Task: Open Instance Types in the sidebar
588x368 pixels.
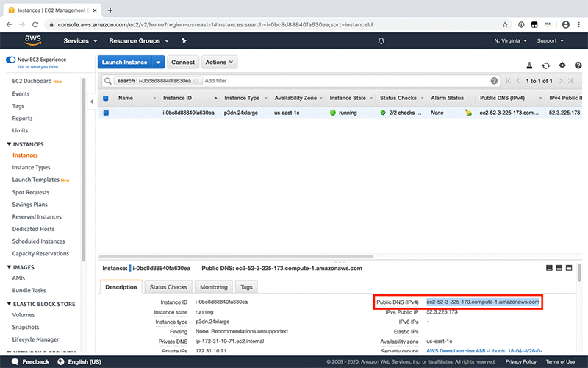Action: pyautogui.click(x=31, y=167)
